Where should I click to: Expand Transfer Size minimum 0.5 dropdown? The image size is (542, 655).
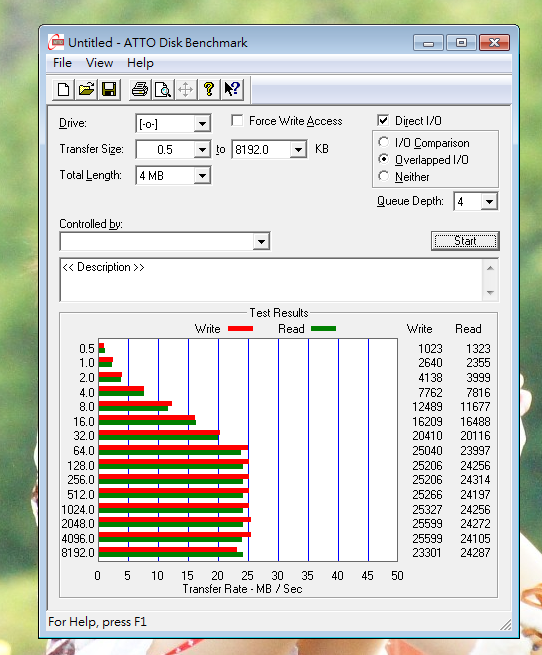[x=202, y=150]
